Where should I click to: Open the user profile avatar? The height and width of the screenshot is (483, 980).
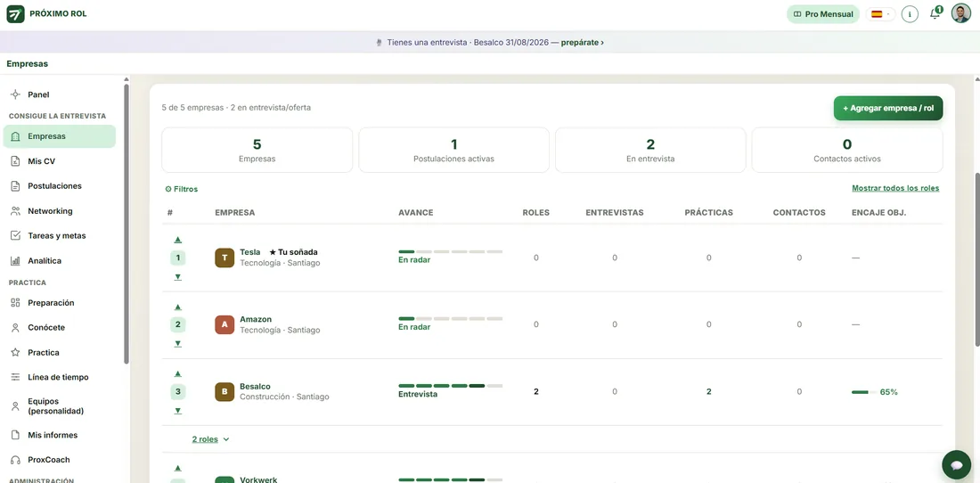pos(960,13)
